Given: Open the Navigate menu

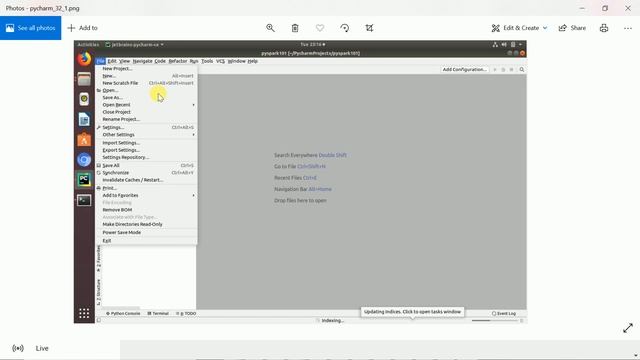Looking at the screenshot, I should coord(142,61).
